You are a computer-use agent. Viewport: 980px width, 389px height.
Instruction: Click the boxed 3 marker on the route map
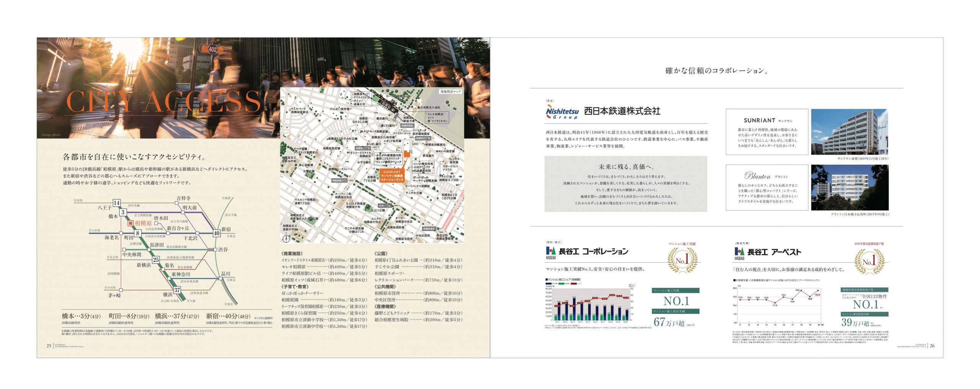[x=122, y=212]
